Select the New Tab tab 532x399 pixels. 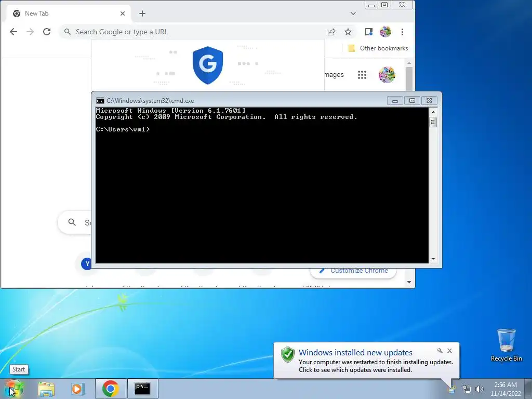click(x=68, y=14)
